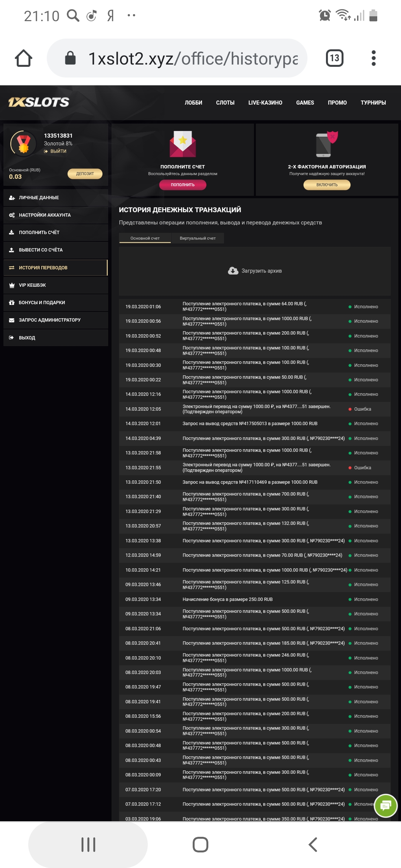Click the cloud download archive icon
Image resolution: width=401 pixels, height=868 pixels.
tap(233, 271)
